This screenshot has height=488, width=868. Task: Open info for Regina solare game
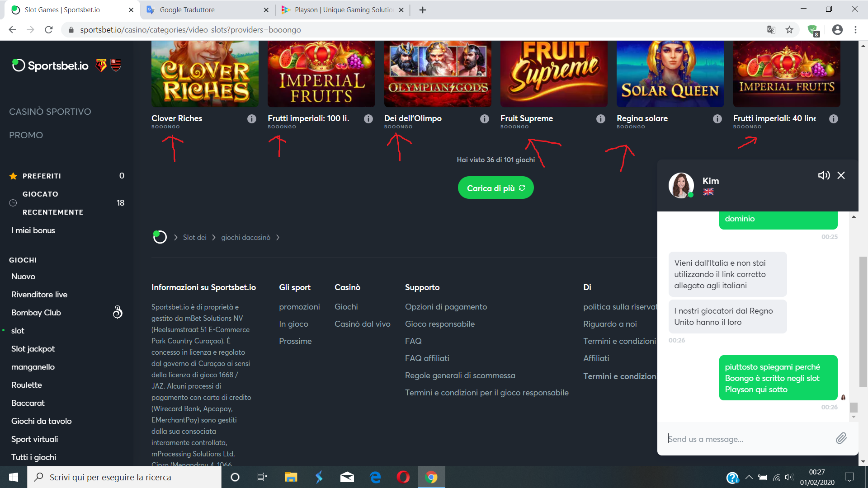[717, 119]
